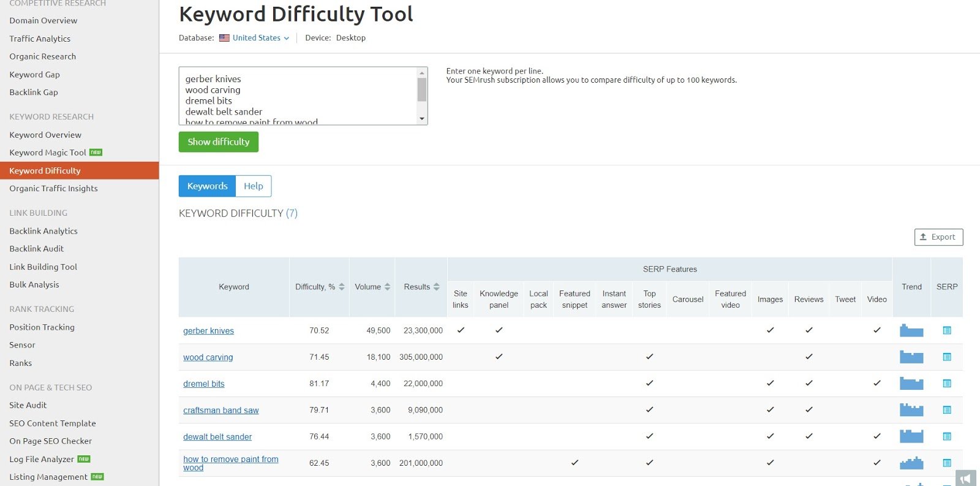Select the Keywords tab
The height and width of the screenshot is (486, 980).
(207, 186)
